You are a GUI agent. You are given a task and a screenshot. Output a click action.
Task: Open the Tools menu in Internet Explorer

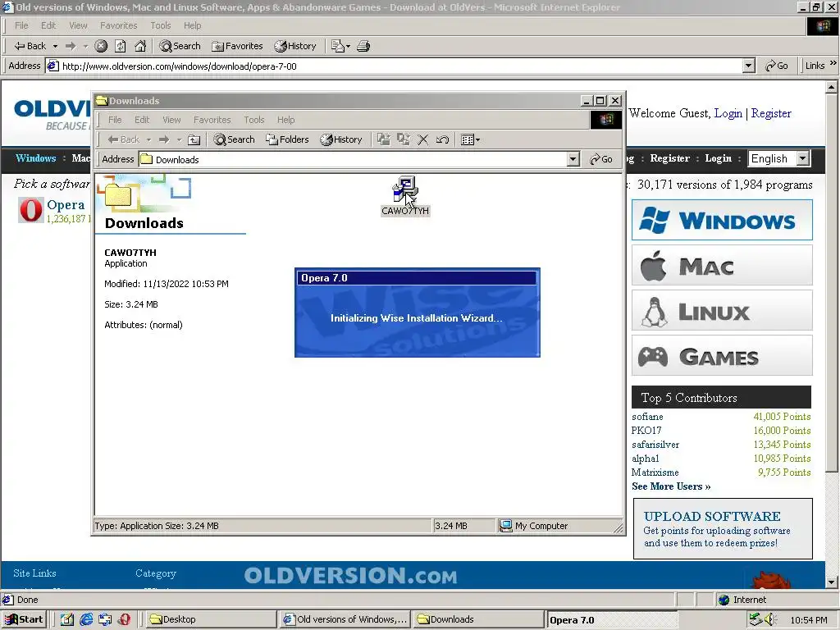click(160, 25)
